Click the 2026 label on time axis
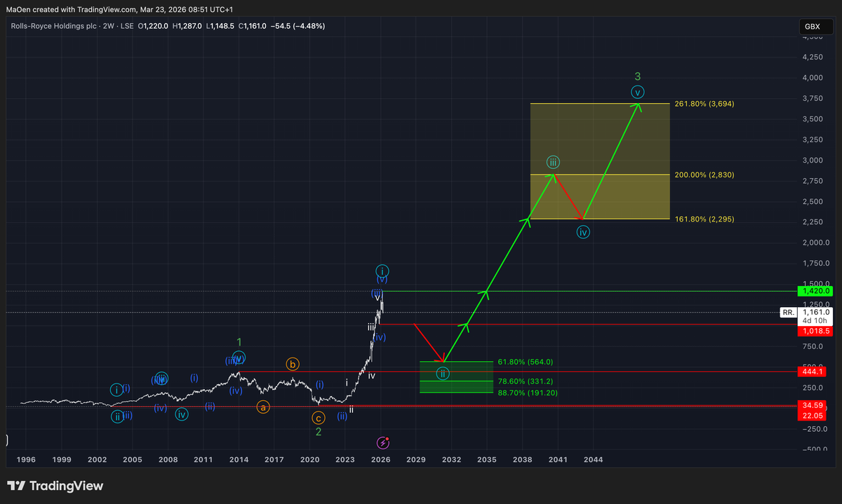Screen dimensions: 842x504 (380, 460)
